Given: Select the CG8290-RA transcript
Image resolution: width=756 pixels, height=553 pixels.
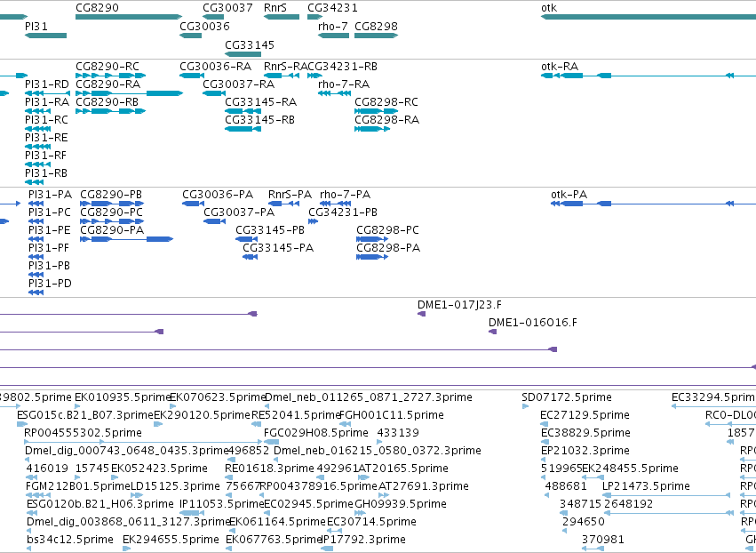Looking at the screenshot, I should click(129, 93).
